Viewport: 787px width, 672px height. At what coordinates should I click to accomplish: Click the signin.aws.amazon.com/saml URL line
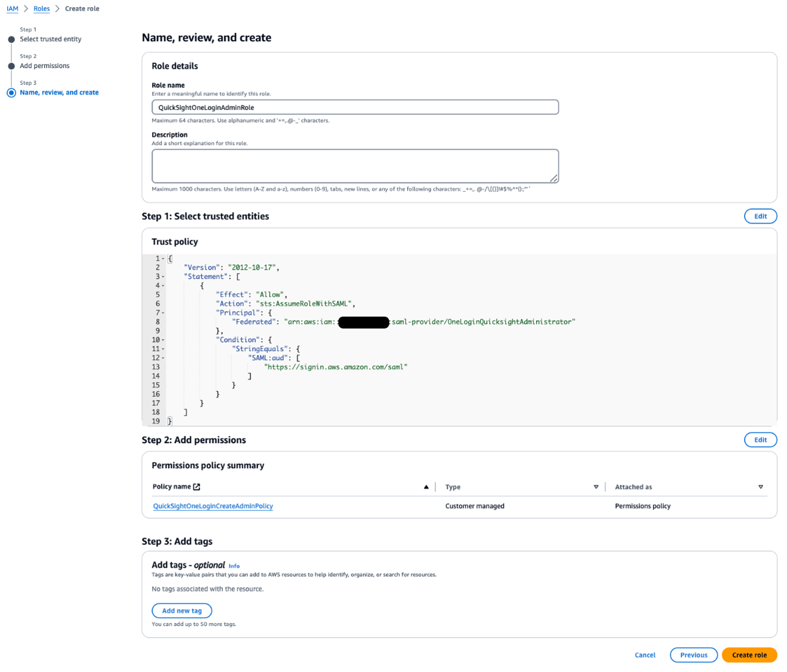(x=336, y=367)
